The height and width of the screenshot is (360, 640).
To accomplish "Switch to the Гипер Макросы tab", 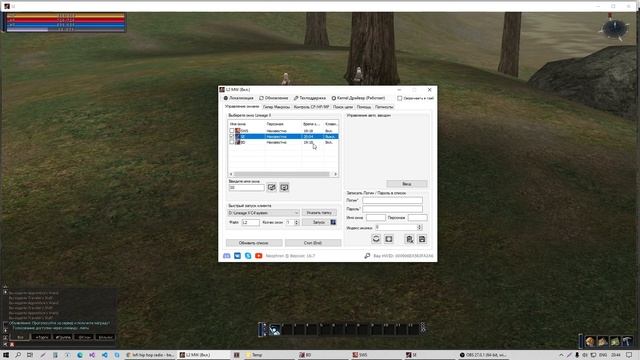I will pos(276,107).
